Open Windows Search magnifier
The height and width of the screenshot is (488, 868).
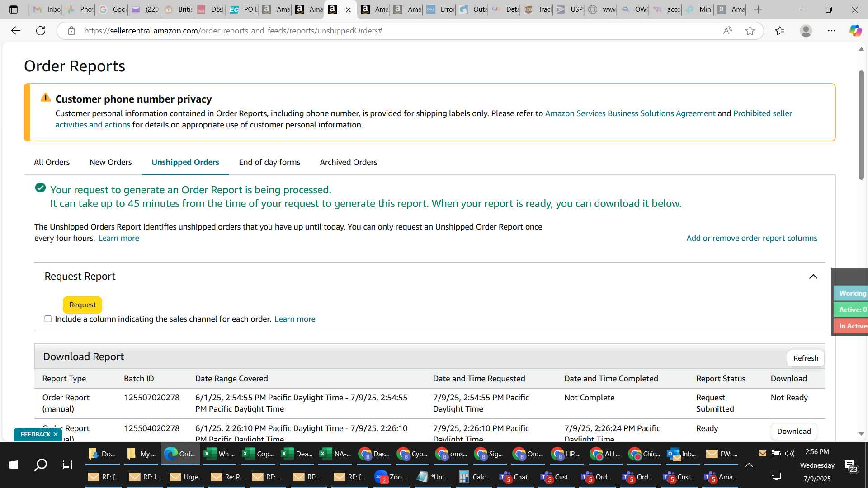(x=41, y=465)
